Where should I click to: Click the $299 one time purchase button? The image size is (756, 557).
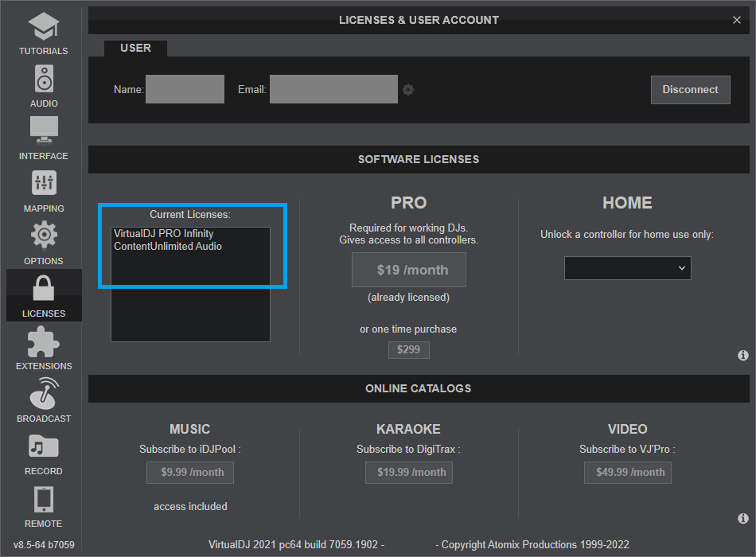(409, 349)
